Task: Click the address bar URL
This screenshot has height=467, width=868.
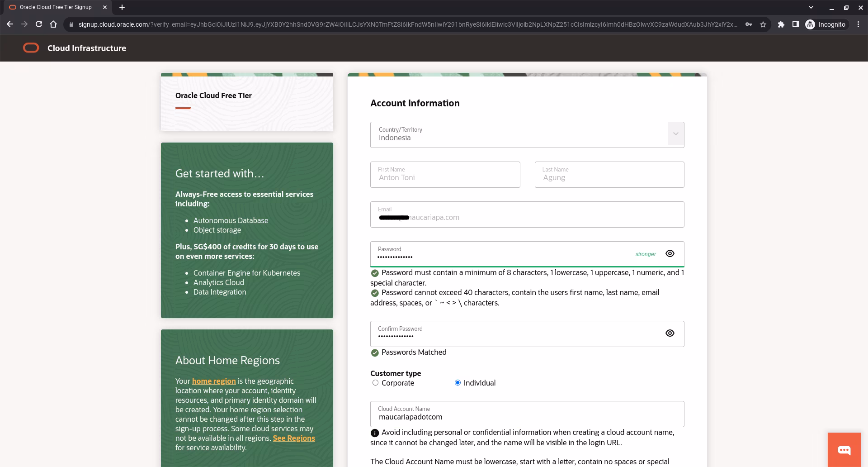Action: pos(407,24)
